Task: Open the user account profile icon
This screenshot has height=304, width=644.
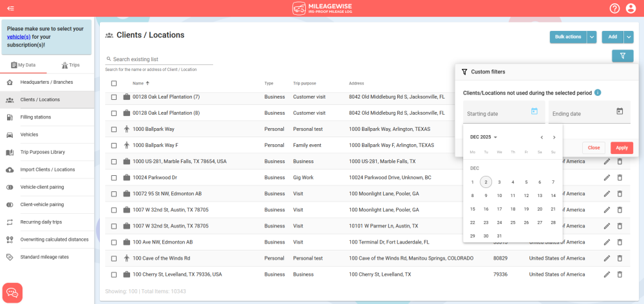Action: pyautogui.click(x=632, y=8)
